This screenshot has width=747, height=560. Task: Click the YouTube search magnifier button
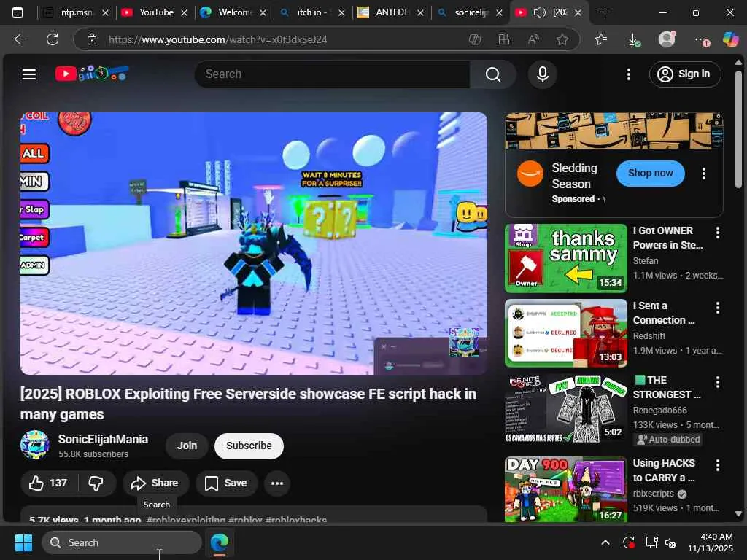[x=493, y=74]
